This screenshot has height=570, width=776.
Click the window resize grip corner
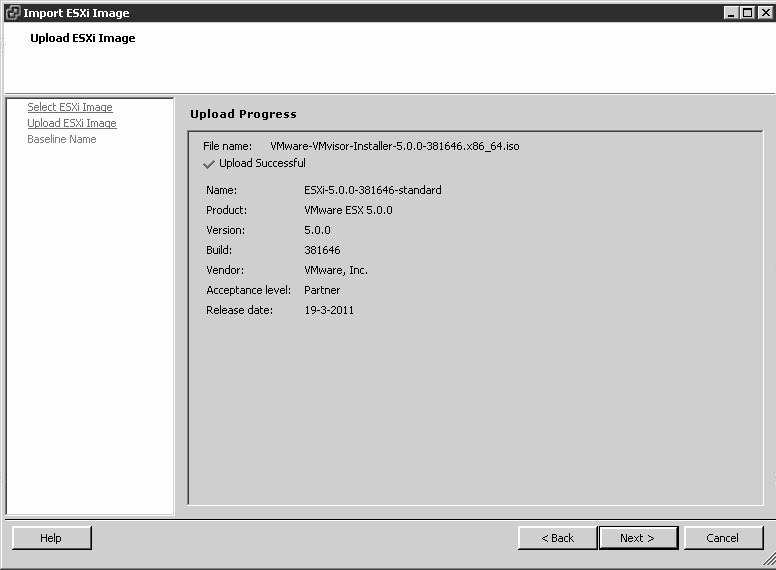tap(770, 559)
